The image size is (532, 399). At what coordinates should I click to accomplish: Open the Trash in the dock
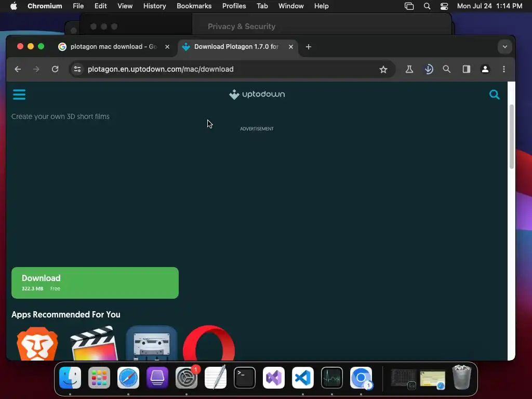click(x=462, y=378)
